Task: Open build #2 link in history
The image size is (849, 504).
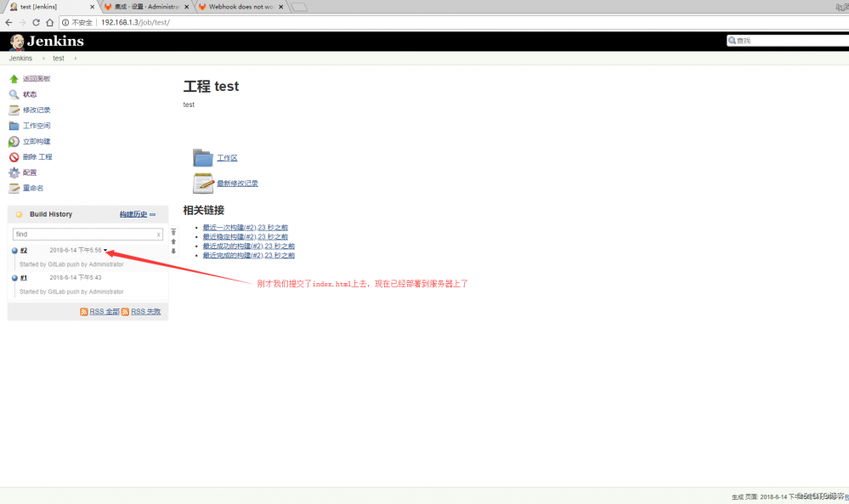Action: click(x=24, y=251)
